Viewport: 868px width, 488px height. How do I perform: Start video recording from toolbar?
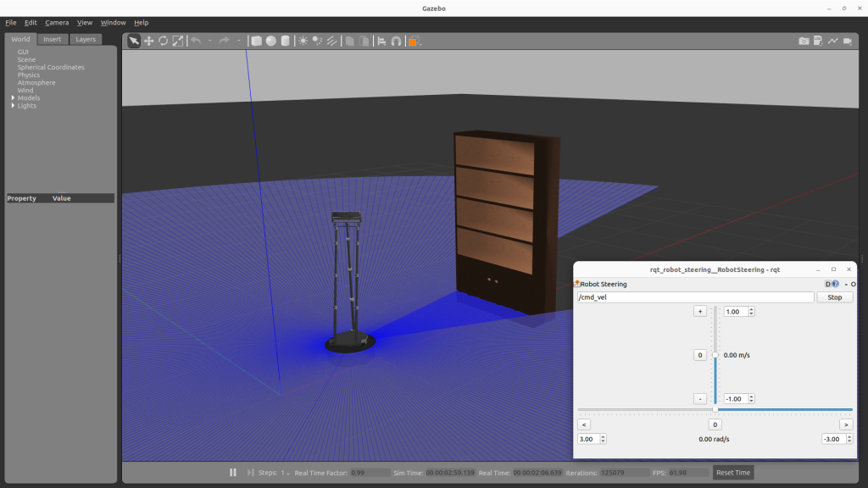(x=848, y=41)
